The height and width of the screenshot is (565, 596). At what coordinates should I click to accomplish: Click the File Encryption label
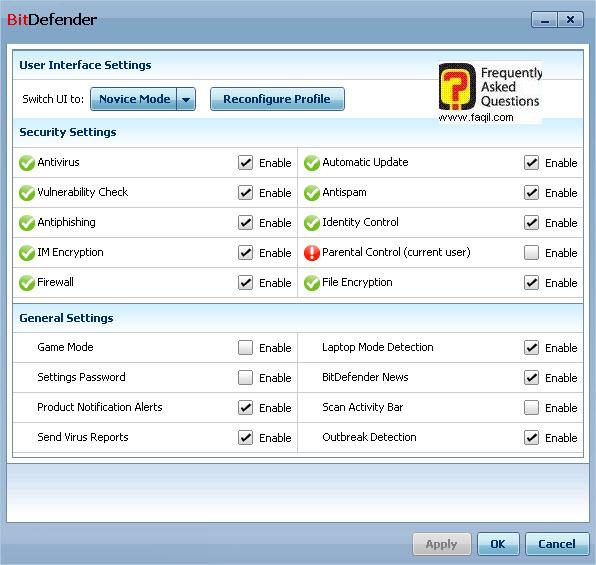click(357, 282)
